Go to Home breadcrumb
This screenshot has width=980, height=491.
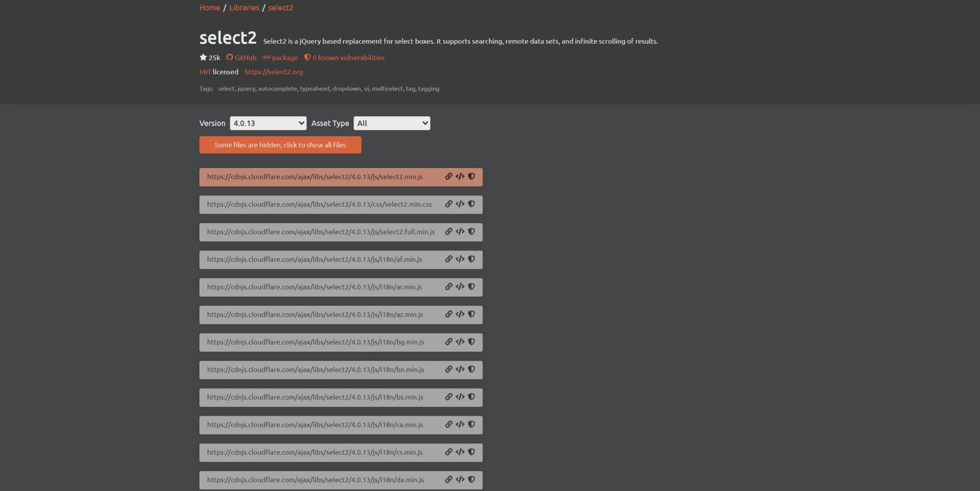coord(210,8)
